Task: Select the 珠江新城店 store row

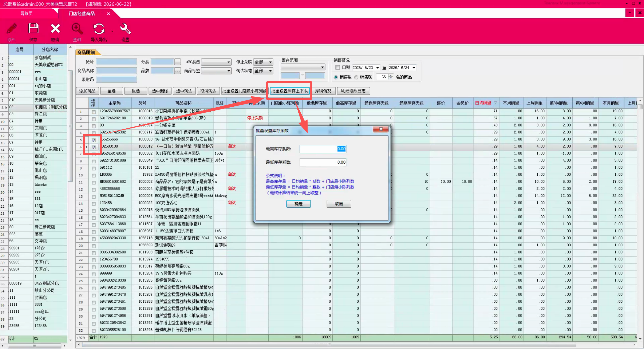Action: (x=34, y=227)
